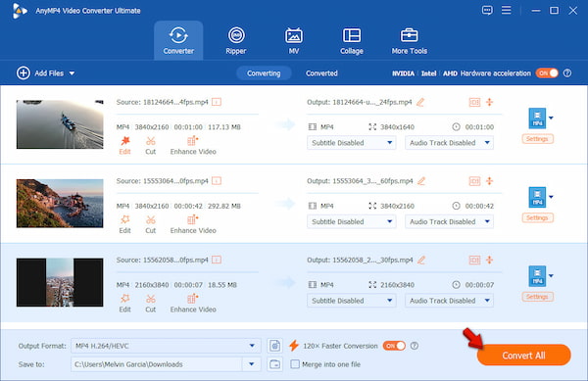Rename output 15562058_2..._30fps.mp4 with pencil icon

pos(421,260)
